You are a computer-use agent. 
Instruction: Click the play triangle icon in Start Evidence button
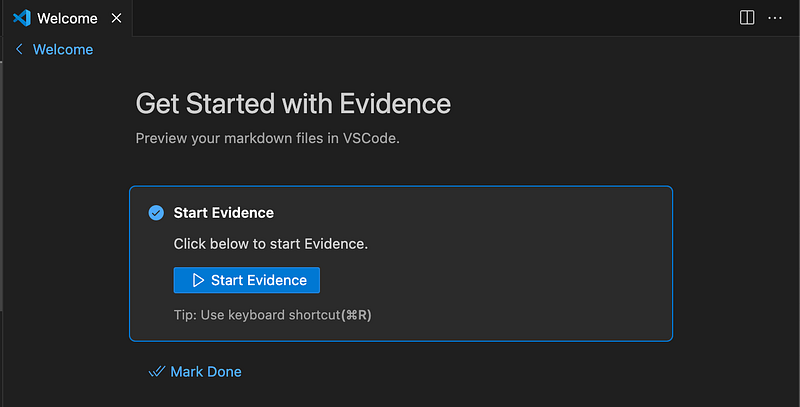(x=198, y=280)
